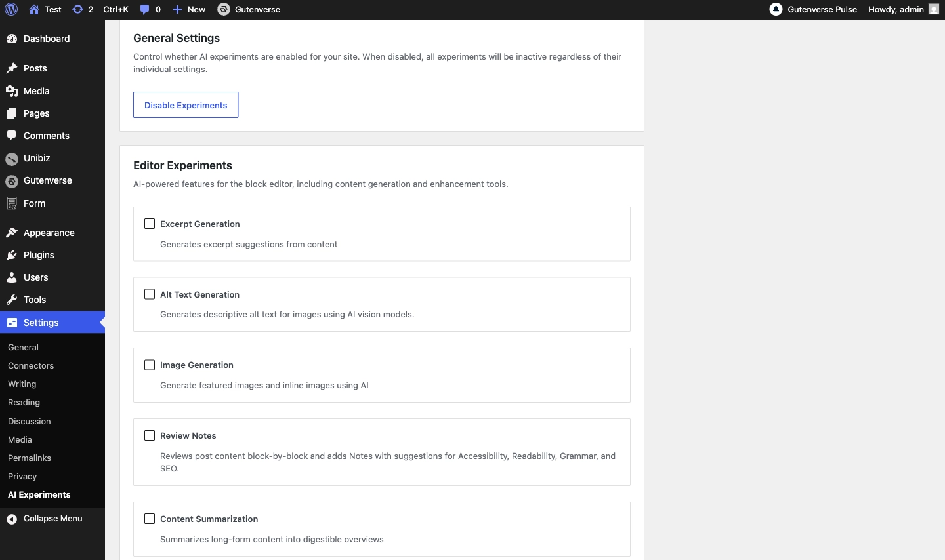
Task: Open Gutenverse Pulse notification bell
Action: 776,9
